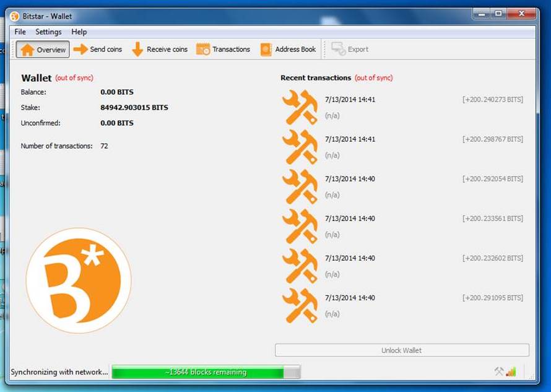Click the Unconfirmed value 0.00 BITS

(x=117, y=123)
